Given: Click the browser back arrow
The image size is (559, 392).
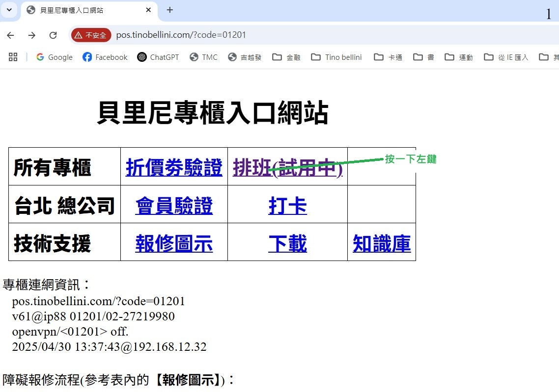Looking at the screenshot, I should pyautogui.click(x=10, y=35).
